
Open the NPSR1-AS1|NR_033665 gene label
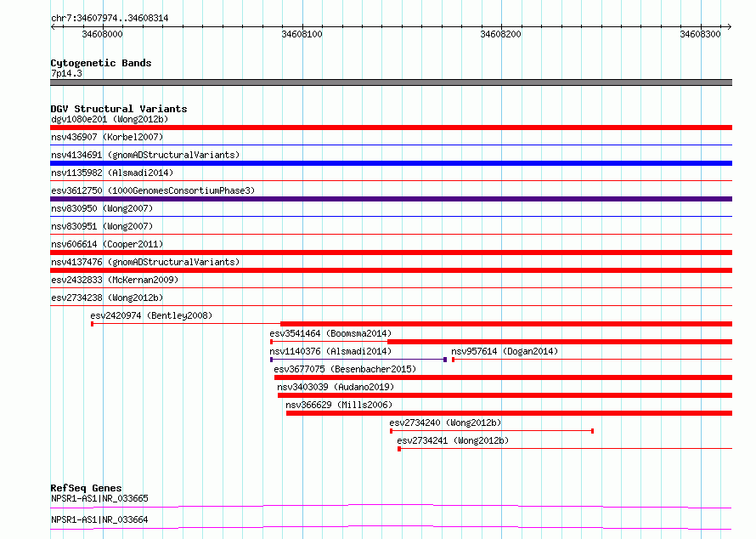pyautogui.click(x=99, y=498)
